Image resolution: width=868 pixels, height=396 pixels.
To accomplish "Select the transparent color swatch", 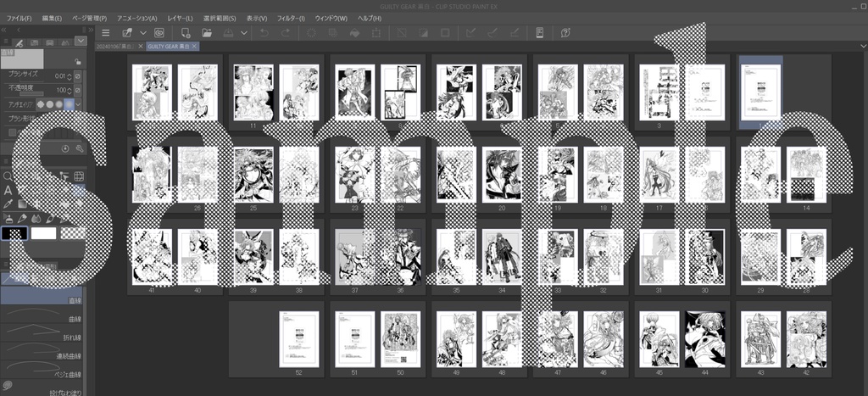I will point(73,233).
